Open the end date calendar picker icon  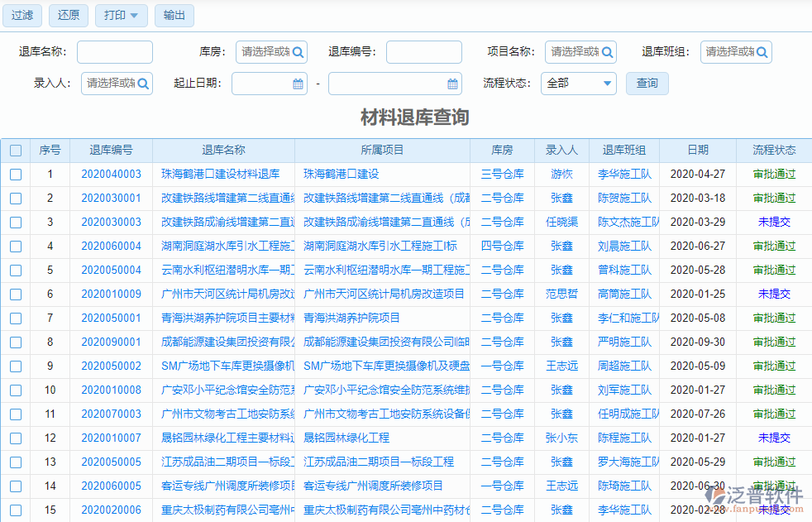[451, 84]
